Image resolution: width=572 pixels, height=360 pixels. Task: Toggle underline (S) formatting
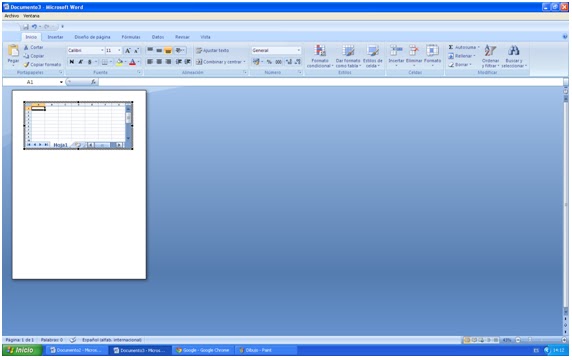pyautogui.click(x=89, y=62)
